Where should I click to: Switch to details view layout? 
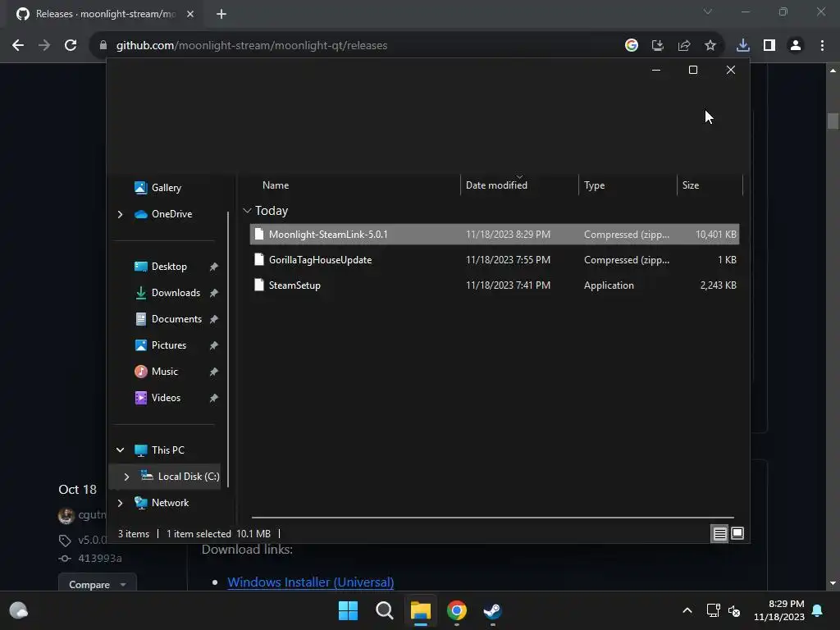pos(719,533)
